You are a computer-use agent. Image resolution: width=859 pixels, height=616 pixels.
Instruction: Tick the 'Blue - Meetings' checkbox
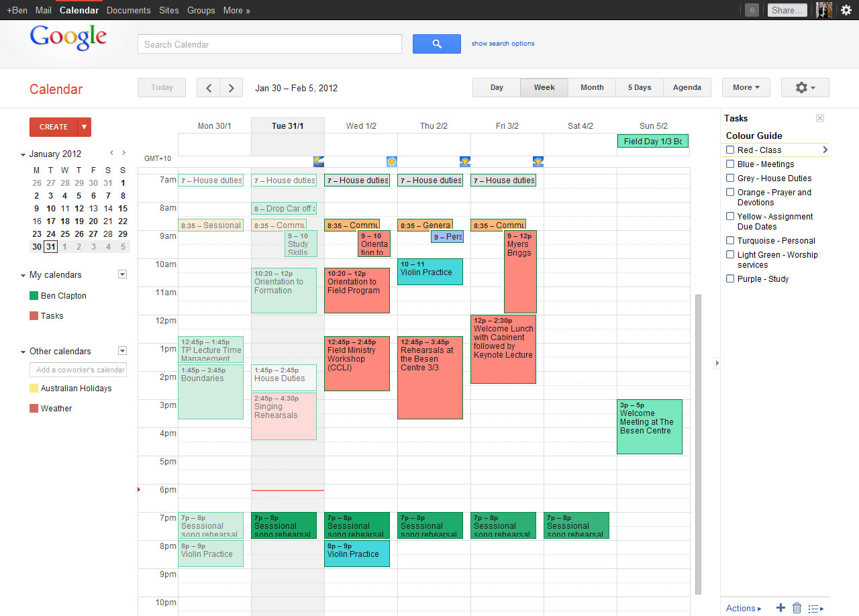point(730,164)
